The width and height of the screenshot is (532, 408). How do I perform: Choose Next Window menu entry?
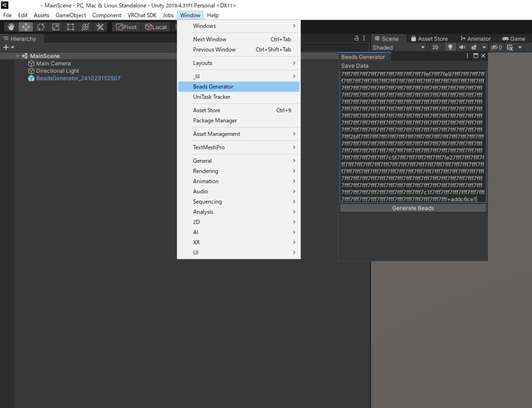(x=239, y=39)
